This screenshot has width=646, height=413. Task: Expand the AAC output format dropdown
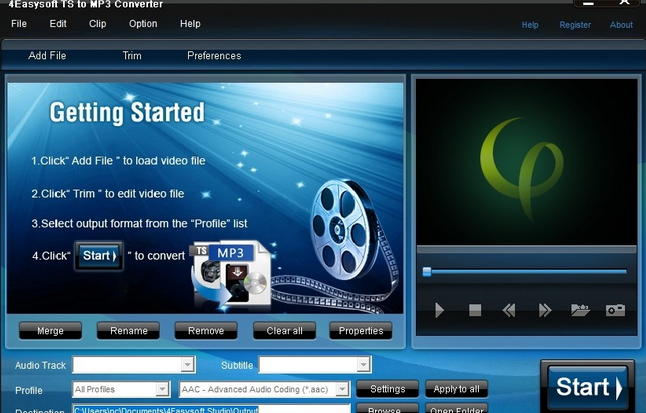click(342, 389)
